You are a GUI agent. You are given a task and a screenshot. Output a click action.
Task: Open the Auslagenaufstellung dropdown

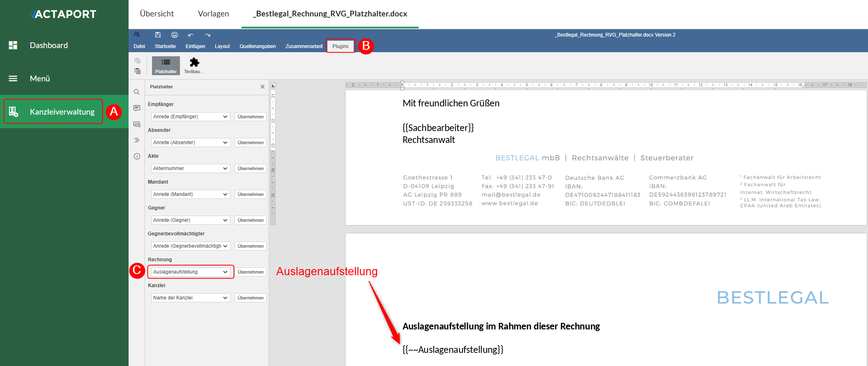pyautogui.click(x=191, y=272)
